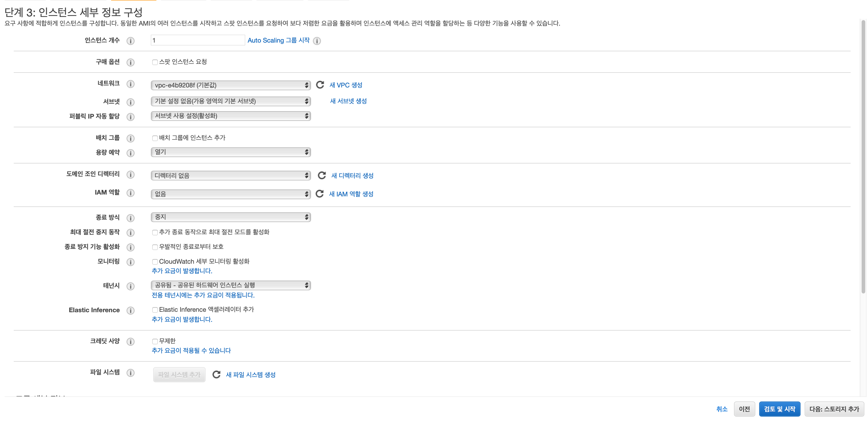
Task: Click refresh icon beside file system button
Action: (216, 374)
